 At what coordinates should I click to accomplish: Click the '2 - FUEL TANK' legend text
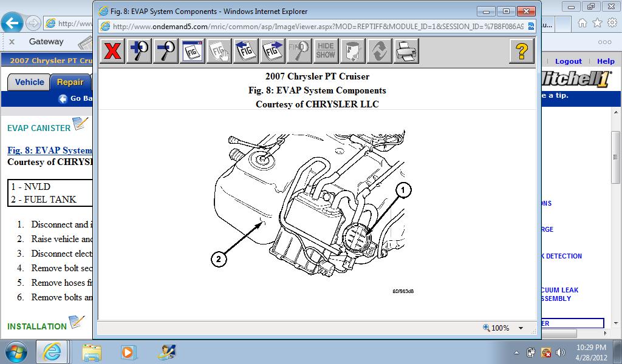coord(44,199)
